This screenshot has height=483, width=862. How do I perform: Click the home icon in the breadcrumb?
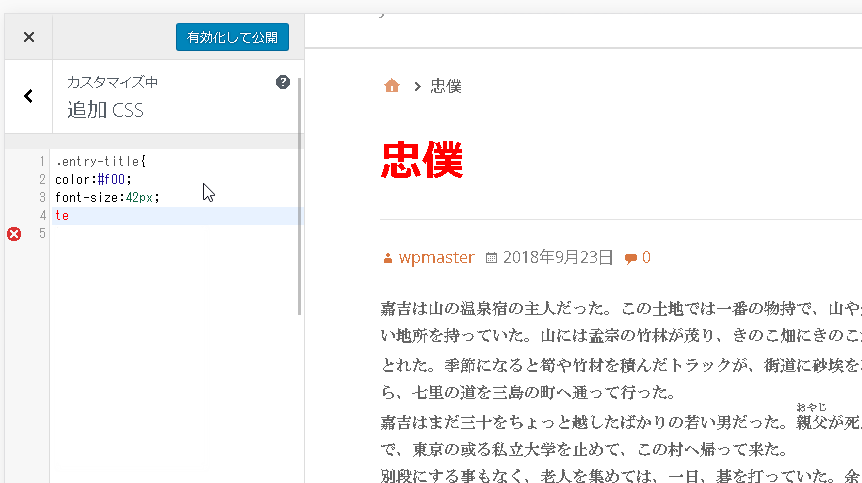coord(392,86)
